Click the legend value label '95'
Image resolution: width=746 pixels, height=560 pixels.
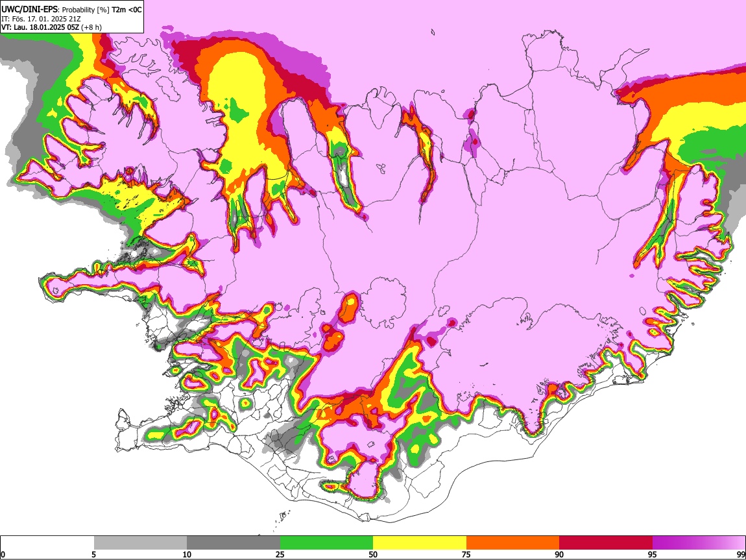[653, 555]
